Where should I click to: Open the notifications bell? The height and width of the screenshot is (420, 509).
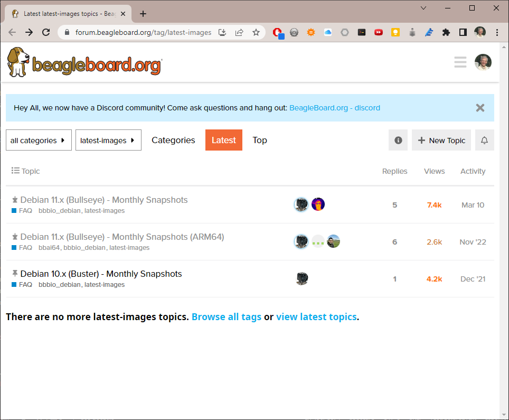click(x=484, y=140)
